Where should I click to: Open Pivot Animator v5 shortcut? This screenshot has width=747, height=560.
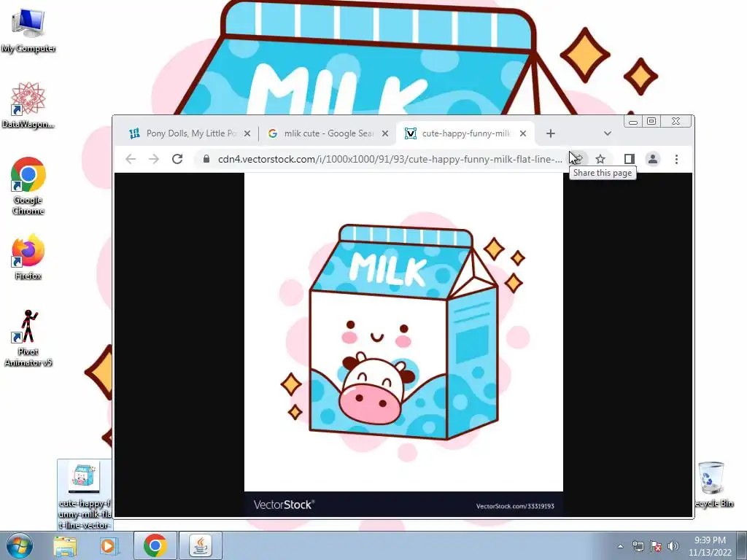tap(28, 338)
